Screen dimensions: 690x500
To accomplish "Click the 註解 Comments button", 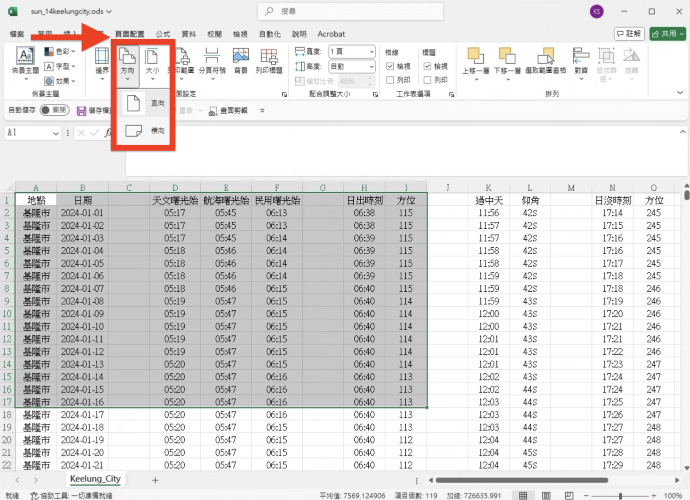I will 629,33.
